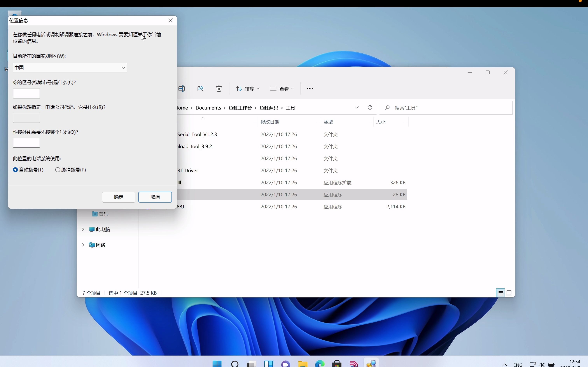Switch to large icons view at bottom right
The height and width of the screenshot is (367, 588).
click(x=509, y=293)
